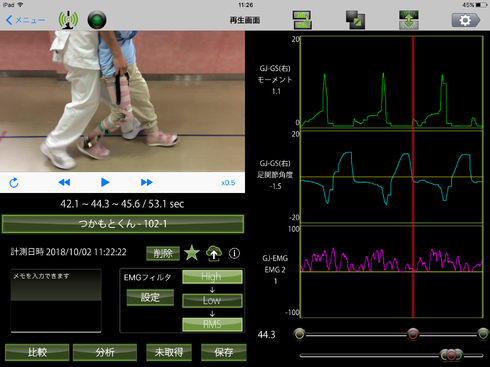Tap the 計測日時 2018/10/02 11:22:22 text

69,252
